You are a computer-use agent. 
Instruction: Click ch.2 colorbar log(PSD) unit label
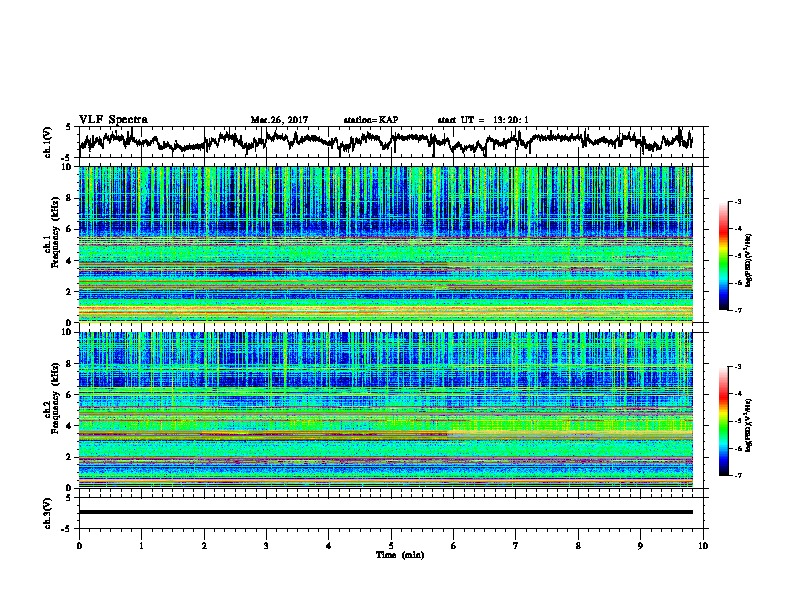pos(749,425)
